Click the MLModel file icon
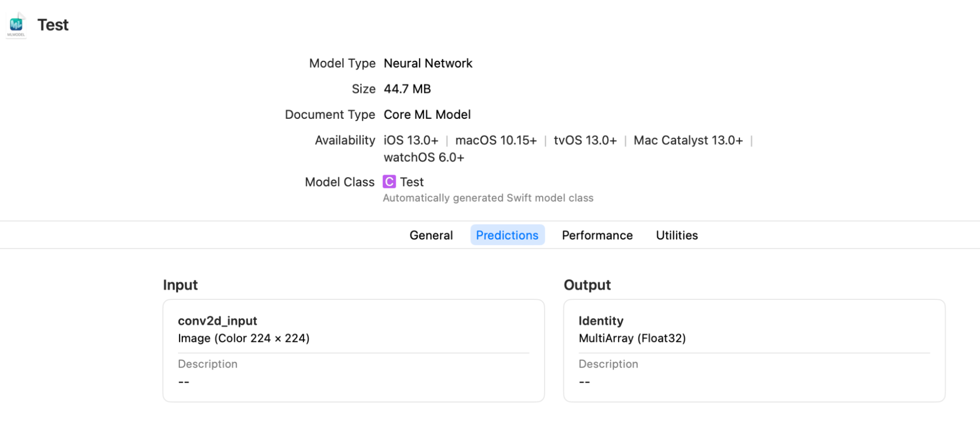 [16, 25]
